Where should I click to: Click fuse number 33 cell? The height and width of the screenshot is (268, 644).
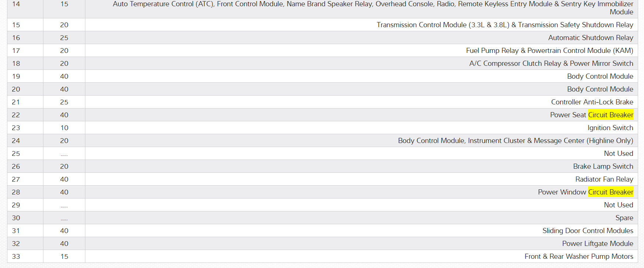point(16,256)
